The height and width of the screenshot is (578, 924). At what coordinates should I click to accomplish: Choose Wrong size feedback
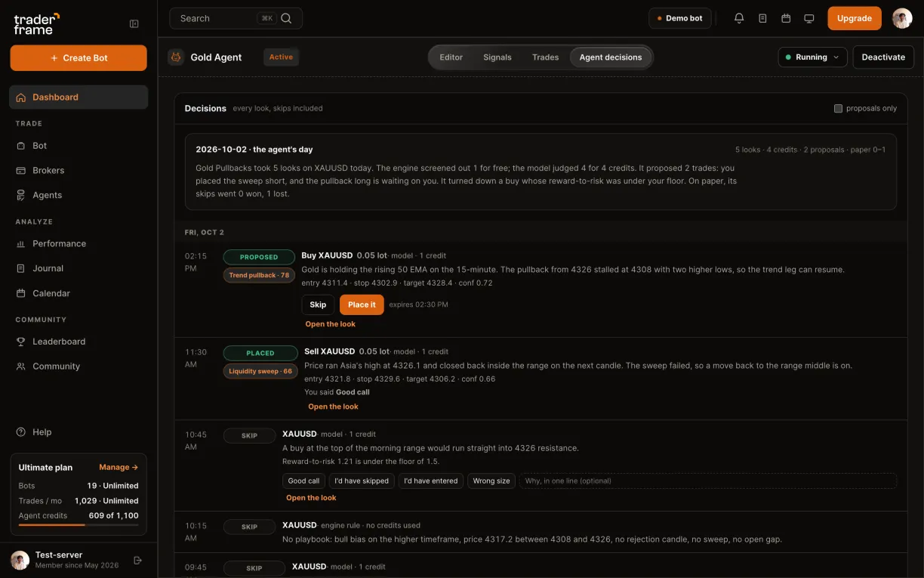click(x=491, y=481)
